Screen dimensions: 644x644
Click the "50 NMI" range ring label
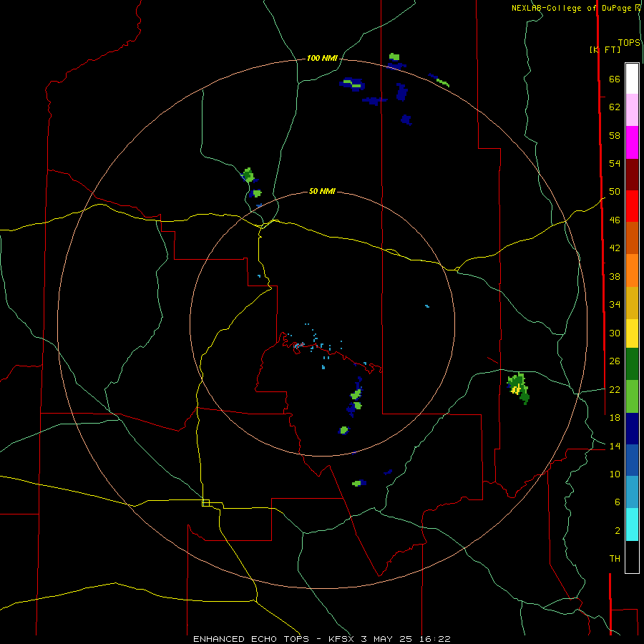(x=322, y=191)
